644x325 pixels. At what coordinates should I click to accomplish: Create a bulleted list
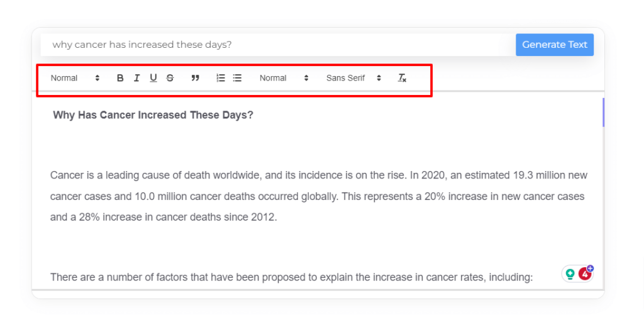pyautogui.click(x=237, y=78)
